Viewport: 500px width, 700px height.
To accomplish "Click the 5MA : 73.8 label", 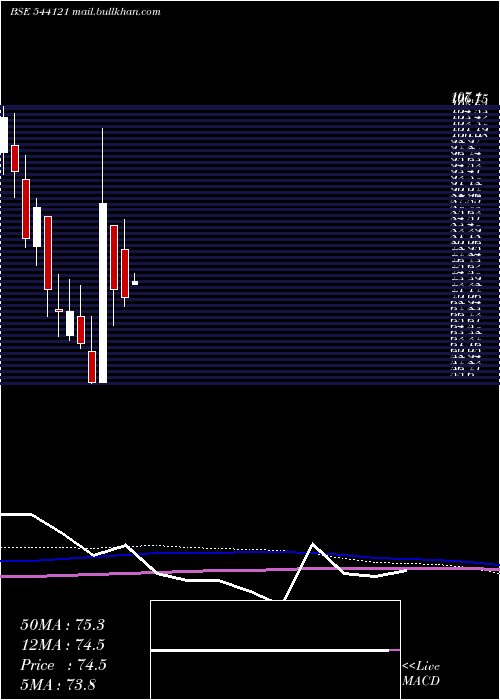I will [x=58, y=685].
